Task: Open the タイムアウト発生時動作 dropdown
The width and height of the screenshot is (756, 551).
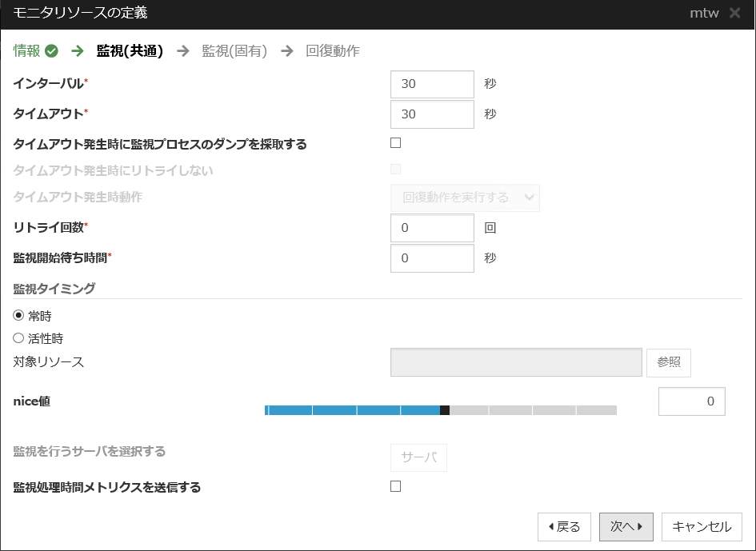Action: (465, 198)
